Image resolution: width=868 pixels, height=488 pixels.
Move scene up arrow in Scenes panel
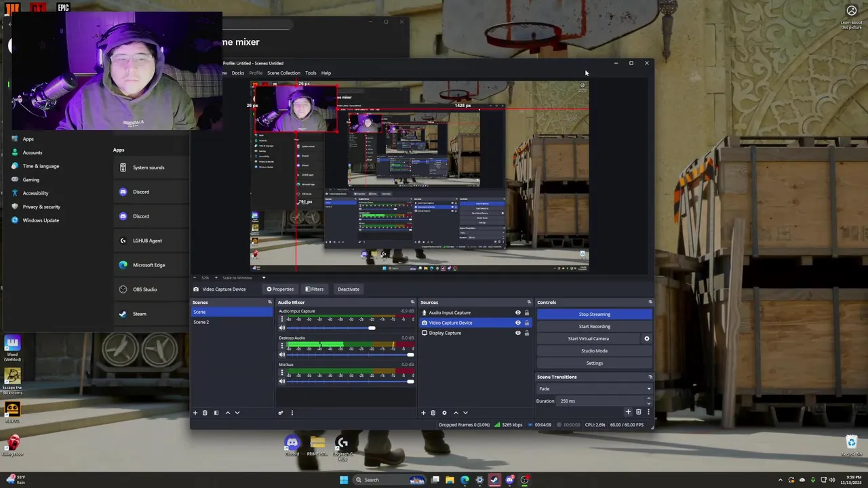click(227, 413)
